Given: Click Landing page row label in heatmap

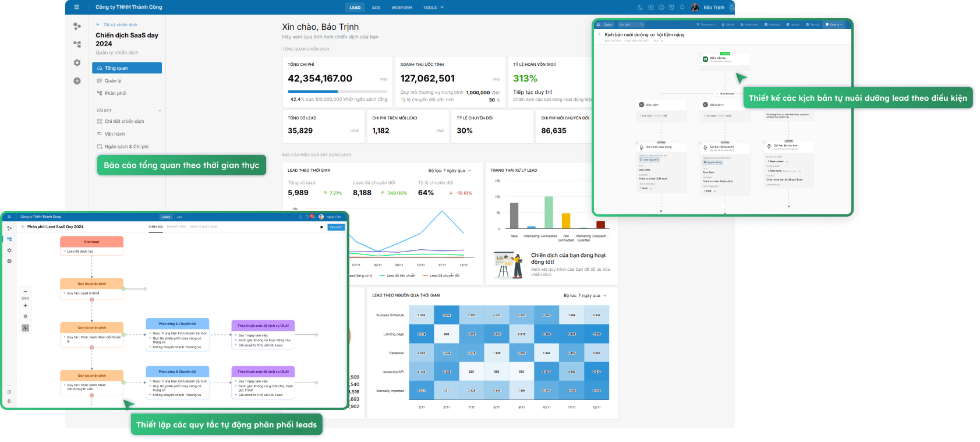Looking at the screenshot, I should 394,334.
